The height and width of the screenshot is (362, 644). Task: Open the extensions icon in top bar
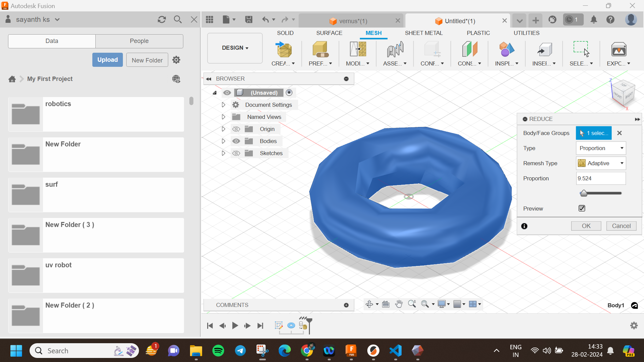coord(553,20)
